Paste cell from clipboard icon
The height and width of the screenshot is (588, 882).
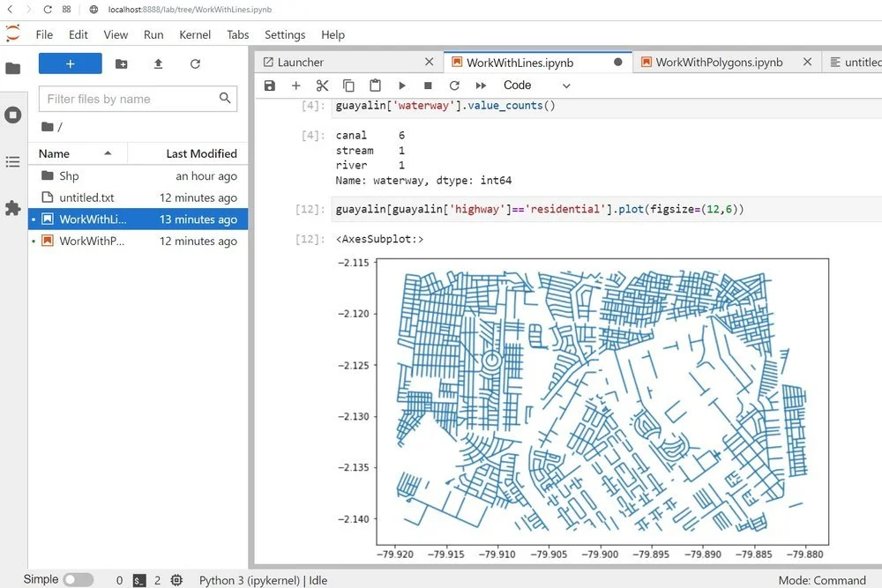point(375,86)
